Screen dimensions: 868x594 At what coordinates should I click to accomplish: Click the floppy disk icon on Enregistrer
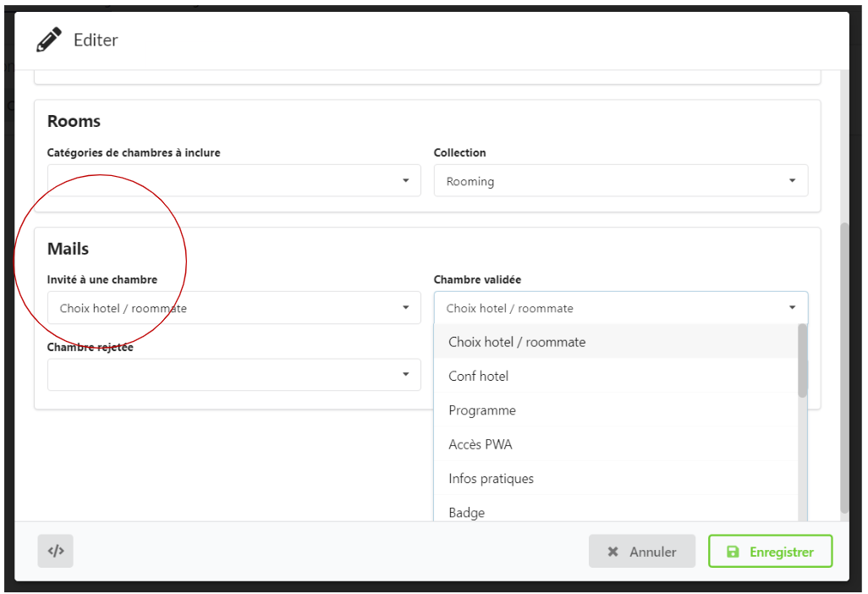(733, 552)
